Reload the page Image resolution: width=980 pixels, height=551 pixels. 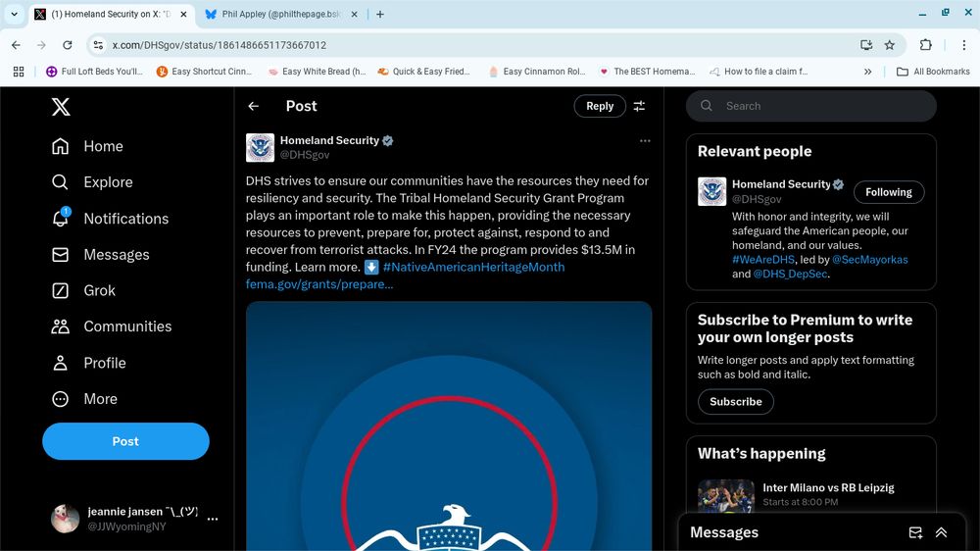click(x=67, y=45)
